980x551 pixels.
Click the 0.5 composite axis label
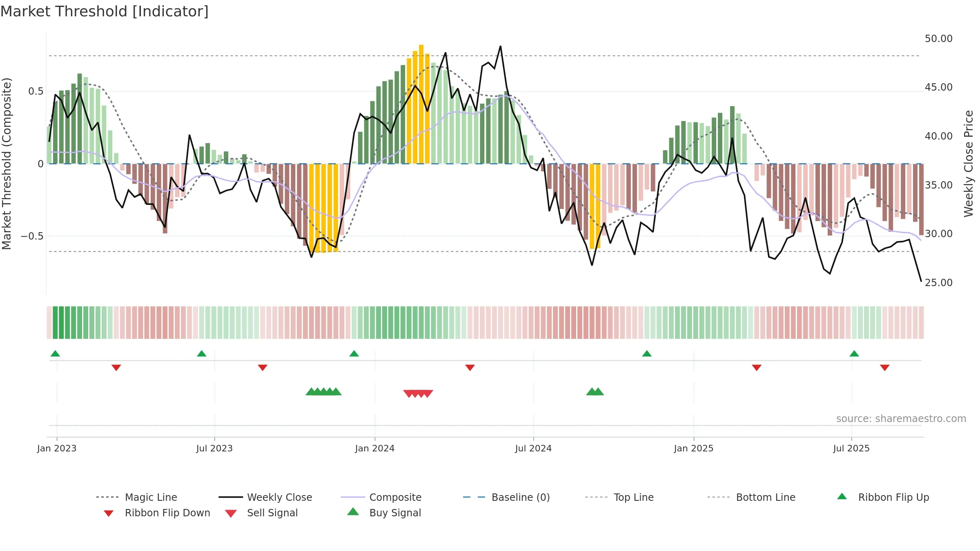(x=36, y=91)
